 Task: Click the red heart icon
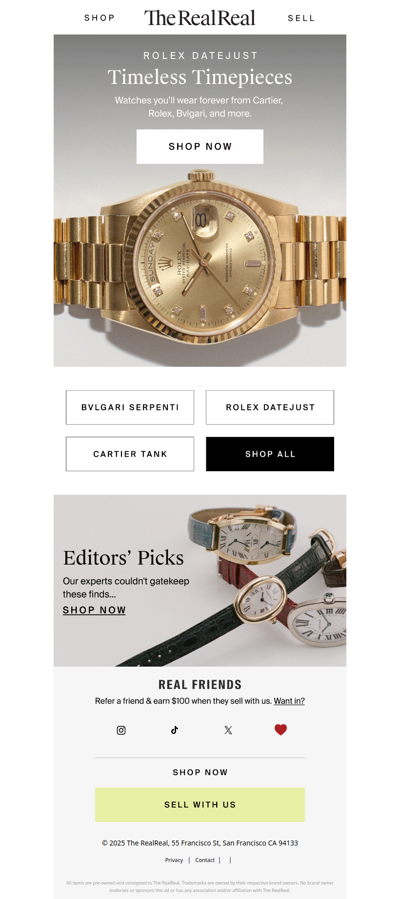click(280, 729)
